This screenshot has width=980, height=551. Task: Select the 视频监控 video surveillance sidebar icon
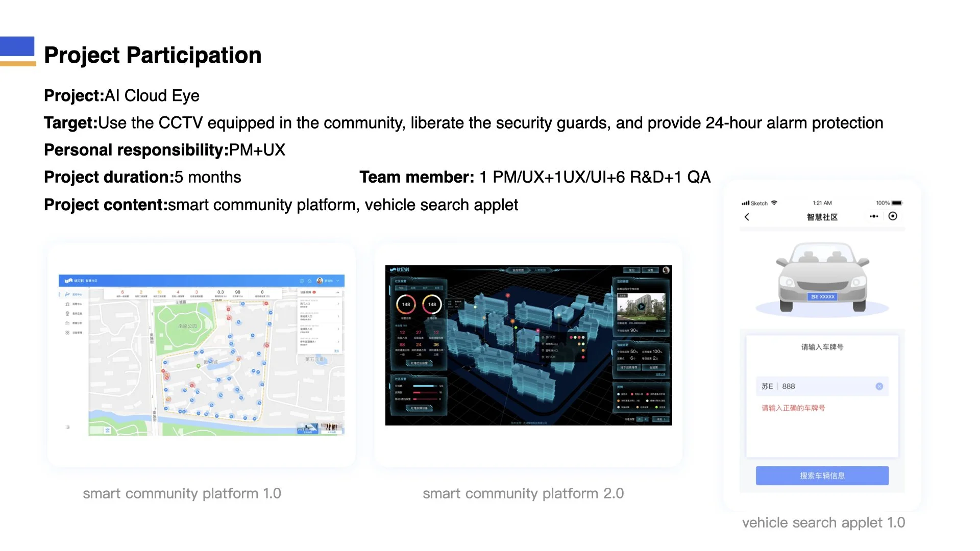[67, 313]
